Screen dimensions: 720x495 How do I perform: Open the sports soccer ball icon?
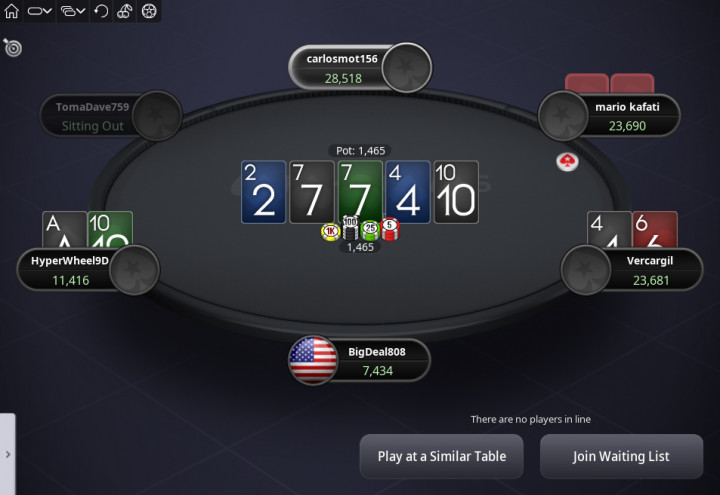click(x=149, y=11)
